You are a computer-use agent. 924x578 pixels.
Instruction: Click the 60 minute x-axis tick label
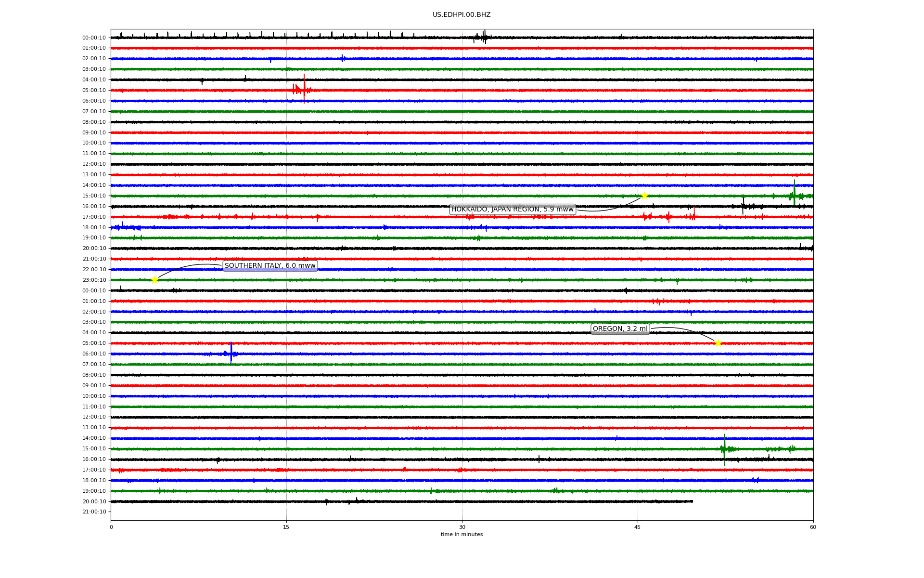point(813,527)
